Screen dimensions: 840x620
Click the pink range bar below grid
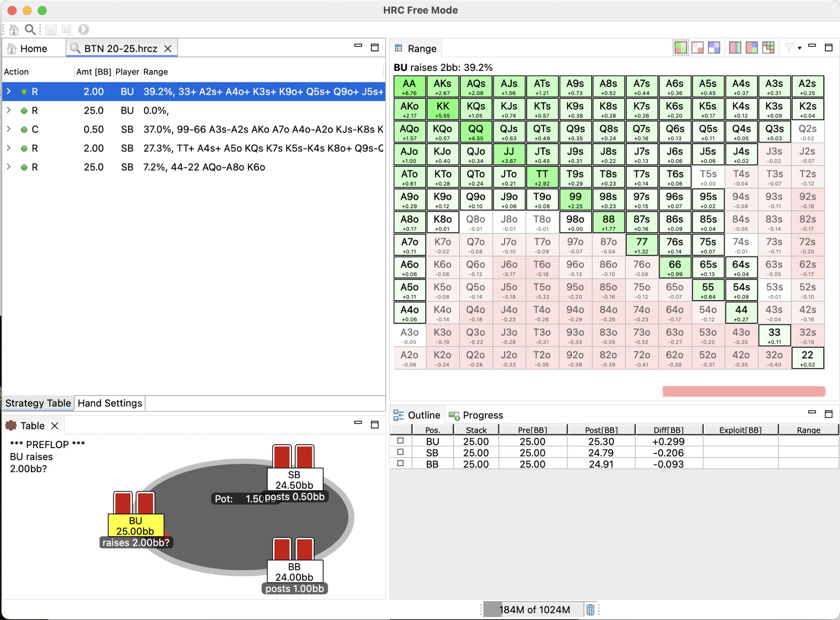[743, 391]
